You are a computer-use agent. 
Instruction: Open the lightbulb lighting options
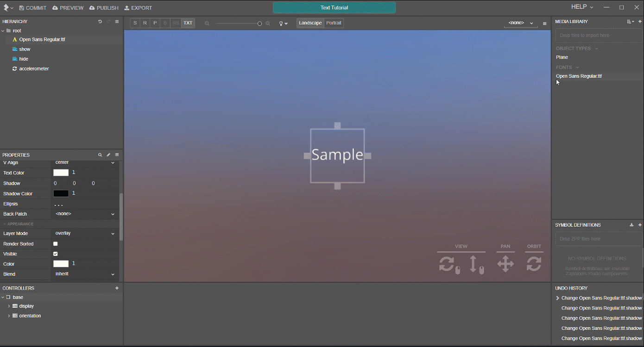(283, 24)
